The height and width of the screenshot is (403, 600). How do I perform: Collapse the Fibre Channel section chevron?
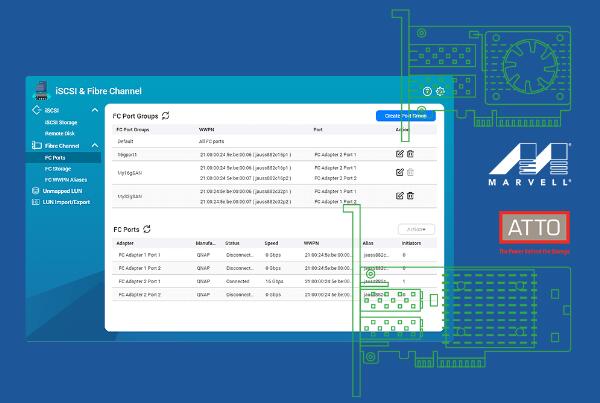coord(95,145)
